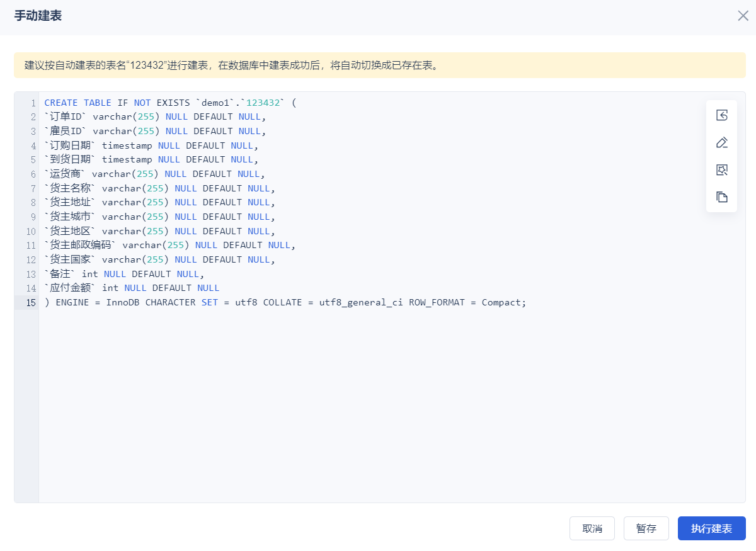
Task: Close the 手动建表 dialog
Action: [x=743, y=16]
